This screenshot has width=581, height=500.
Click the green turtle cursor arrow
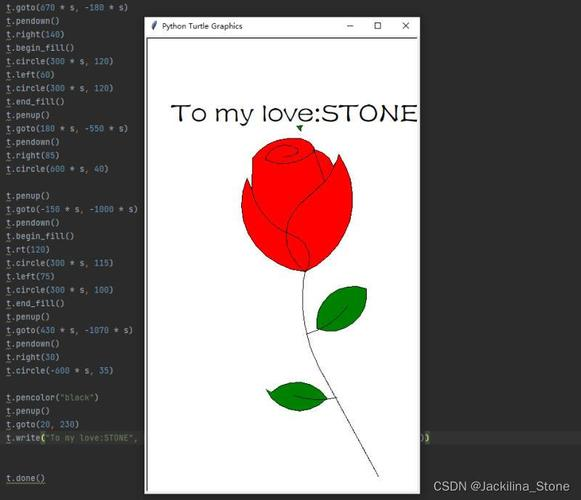[x=300, y=128]
